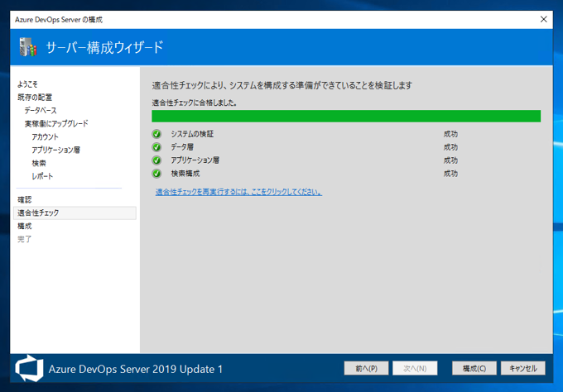The image size is (563, 392).
Task: Click the server wizard icon in header
Action: point(28,47)
